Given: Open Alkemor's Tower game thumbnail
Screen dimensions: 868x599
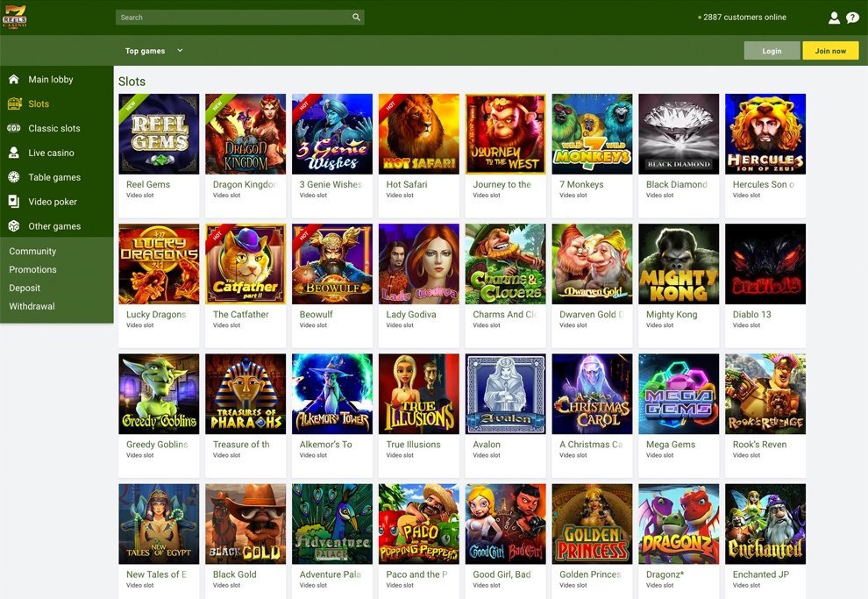Looking at the screenshot, I should click(332, 394).
